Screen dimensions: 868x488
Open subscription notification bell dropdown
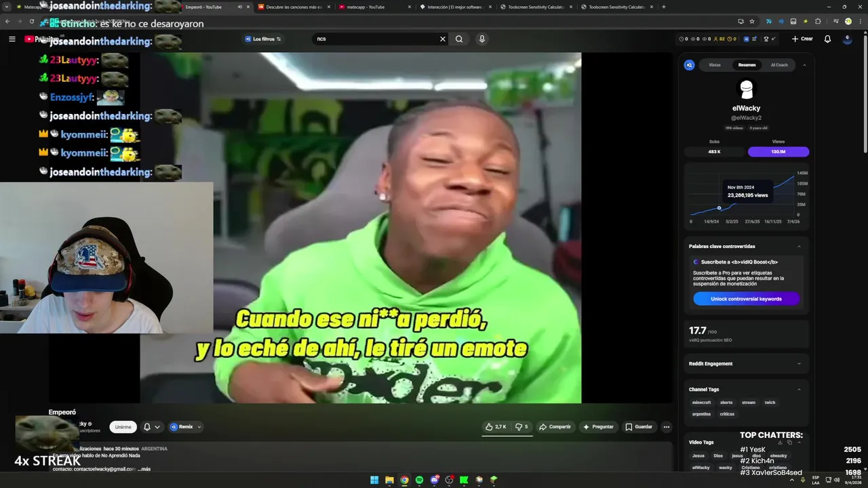(x=152, y=427)
